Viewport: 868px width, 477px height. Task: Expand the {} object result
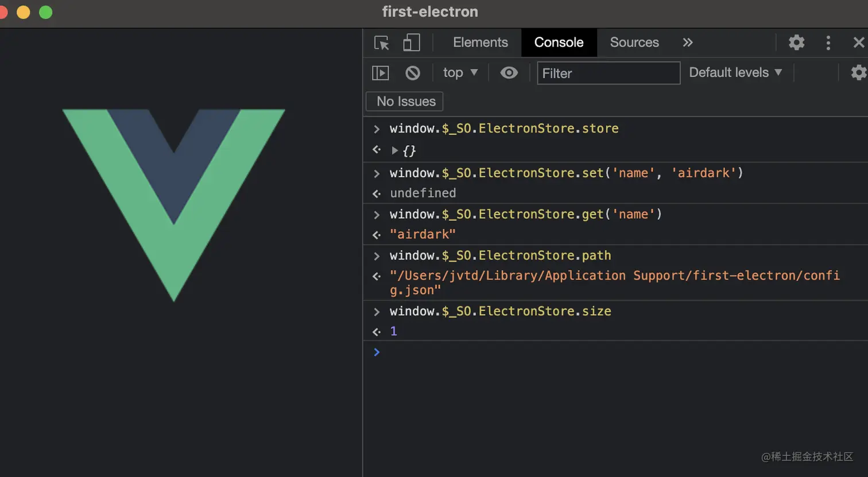(395, 150)
